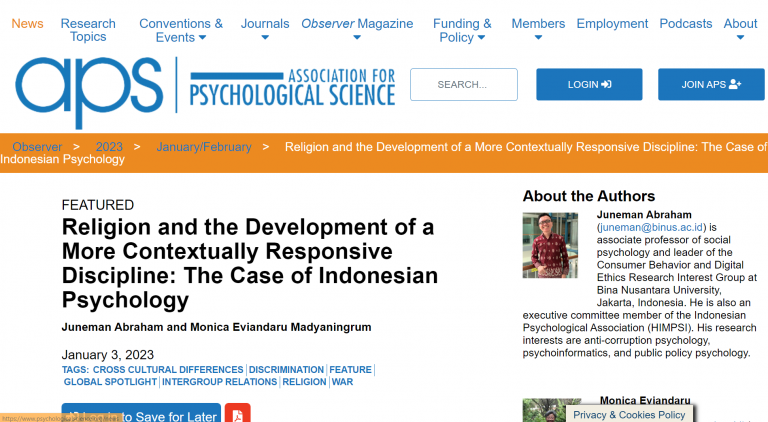Expand the Observer Magazine dropdown arrow

click(357, 38)
